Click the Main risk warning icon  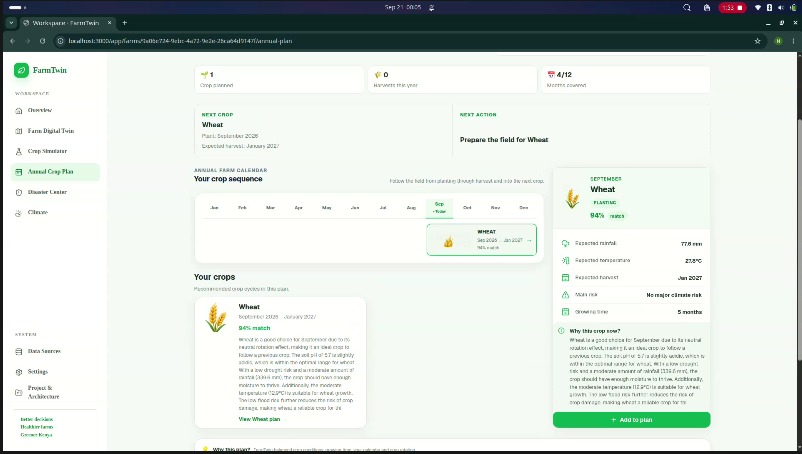tap(565, 295)
